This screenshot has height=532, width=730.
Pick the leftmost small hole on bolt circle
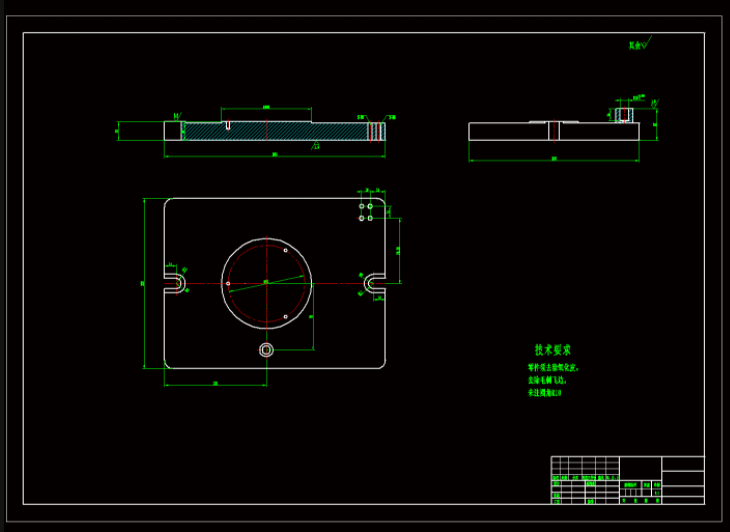click(228, 283)
